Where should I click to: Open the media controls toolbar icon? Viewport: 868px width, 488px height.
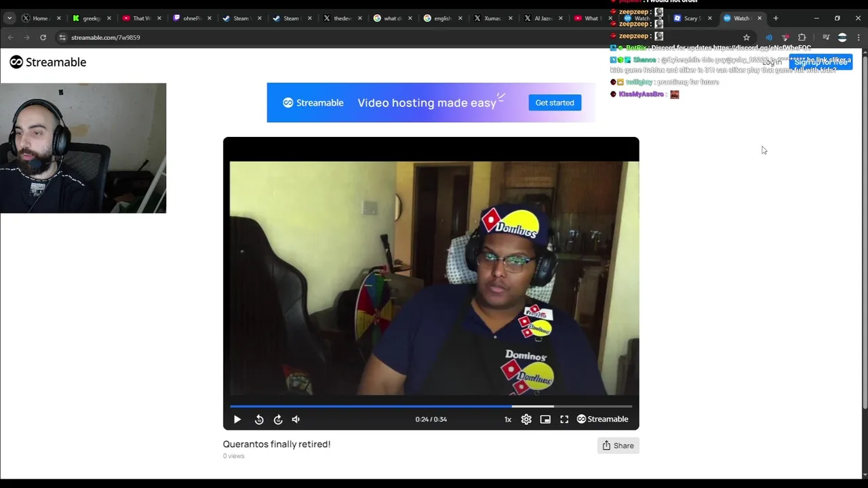pos(825,37)
